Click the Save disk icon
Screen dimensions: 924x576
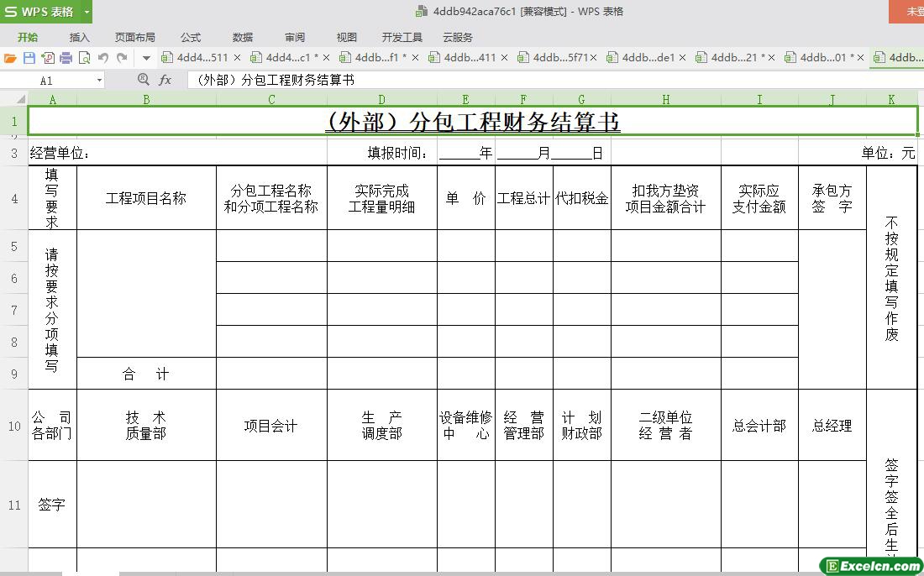29,58
